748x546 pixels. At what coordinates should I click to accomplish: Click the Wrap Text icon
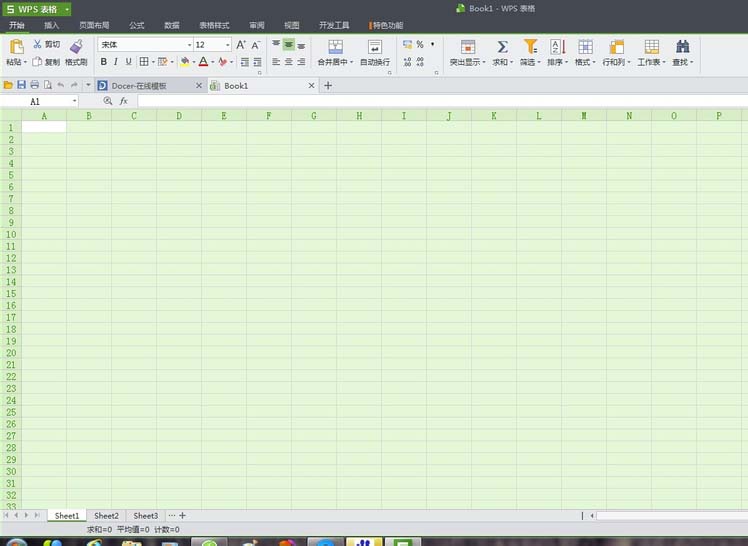click(x=375, y=47)
